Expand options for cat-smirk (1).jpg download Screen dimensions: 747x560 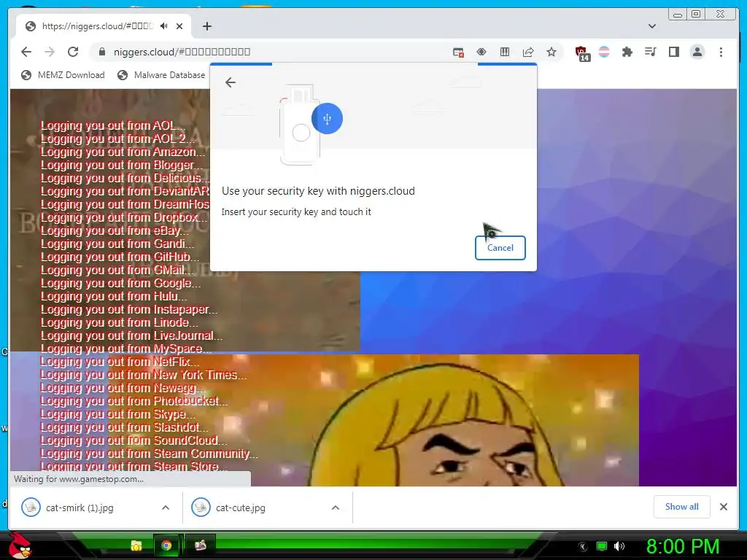tap(166, 507)
